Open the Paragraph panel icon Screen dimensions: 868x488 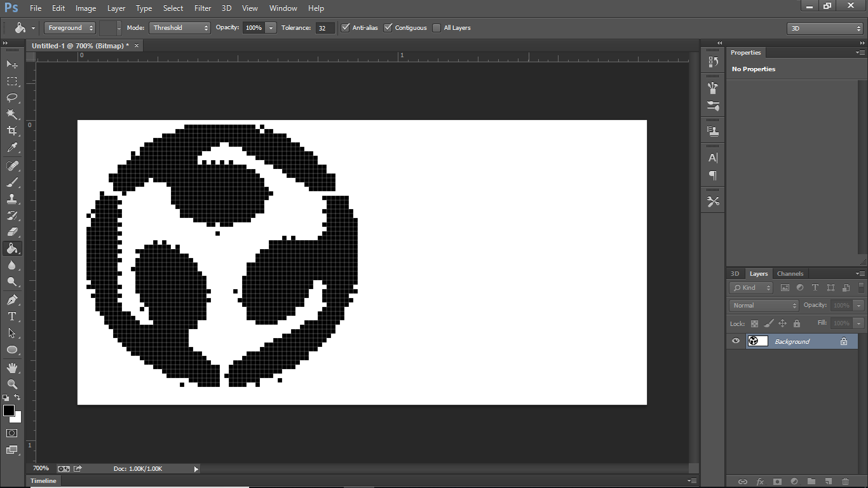pyautogui.click(x=713, y=175)
